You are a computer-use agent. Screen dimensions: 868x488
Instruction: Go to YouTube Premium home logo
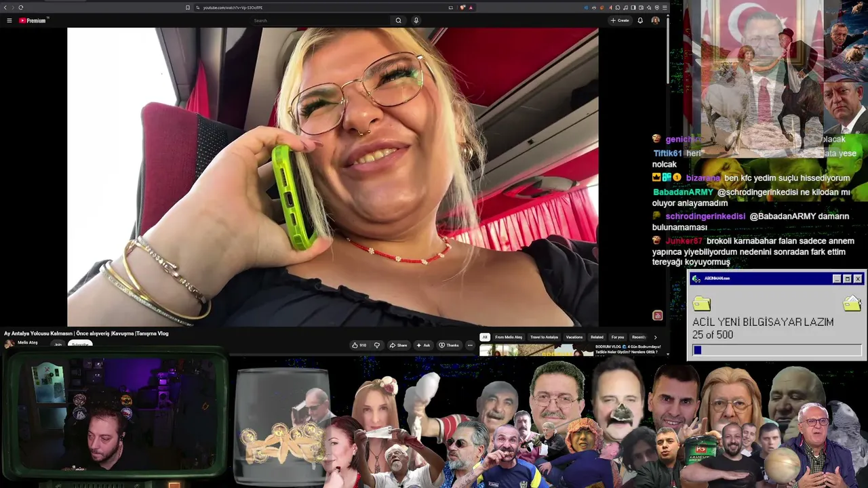(x=33, y=20)
